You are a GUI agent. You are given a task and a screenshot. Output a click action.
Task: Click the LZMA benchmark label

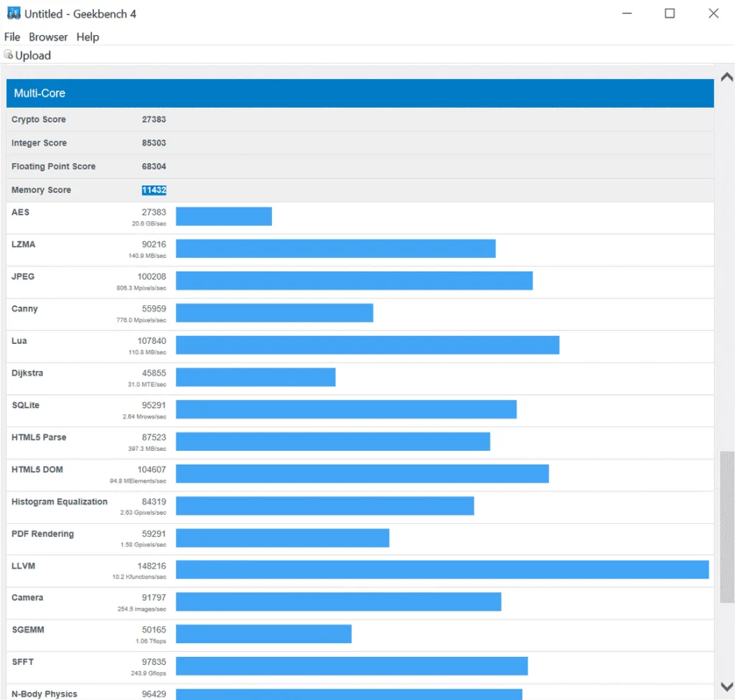[x=23, y=244]
